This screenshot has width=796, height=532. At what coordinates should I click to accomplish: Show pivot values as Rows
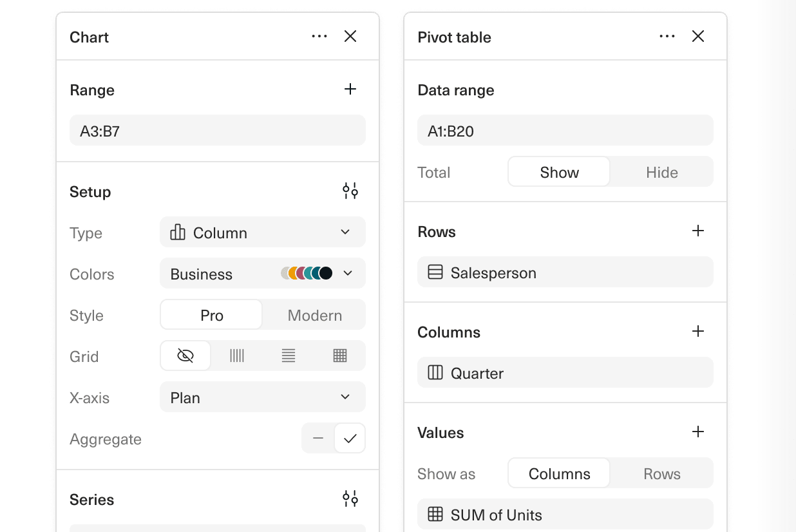(x=661, y=473)
